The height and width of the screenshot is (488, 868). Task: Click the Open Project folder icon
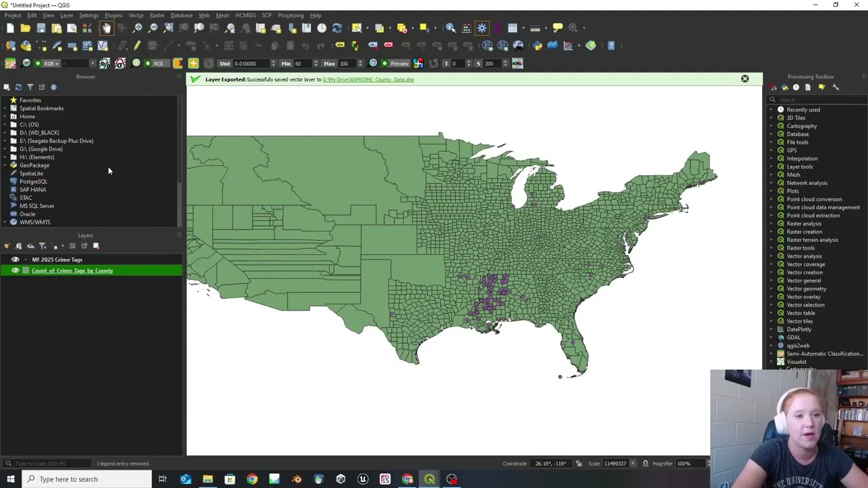tap(25, 28)
